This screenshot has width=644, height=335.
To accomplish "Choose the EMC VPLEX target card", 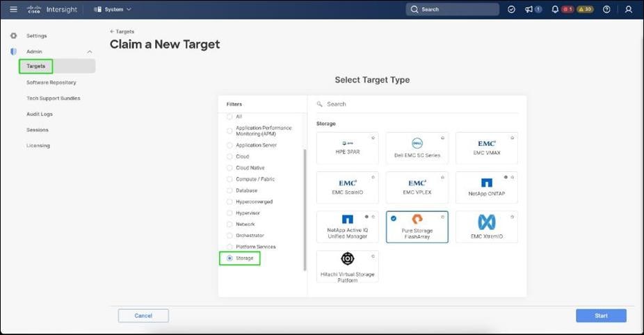I will tap(417, 188).
